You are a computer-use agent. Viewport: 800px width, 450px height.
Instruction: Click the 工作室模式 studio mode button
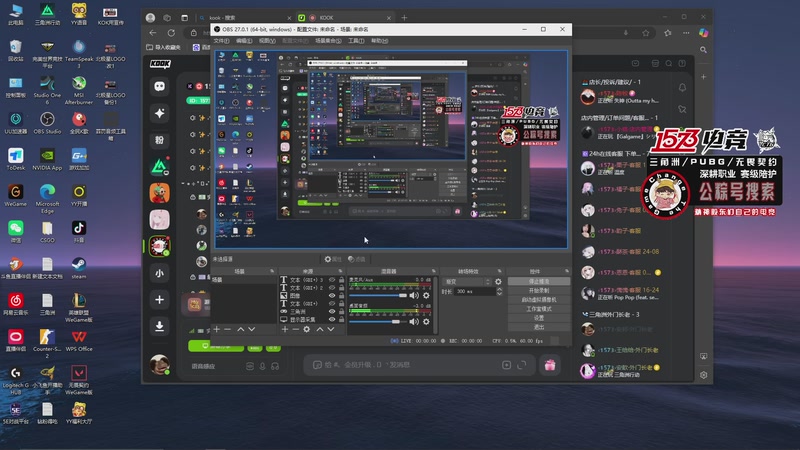point(539,309)
